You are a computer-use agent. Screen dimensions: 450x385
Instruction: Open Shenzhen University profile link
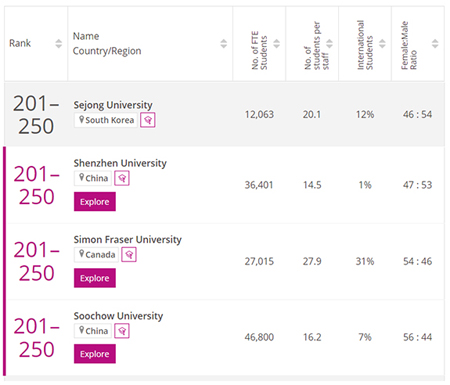point(120,163)
